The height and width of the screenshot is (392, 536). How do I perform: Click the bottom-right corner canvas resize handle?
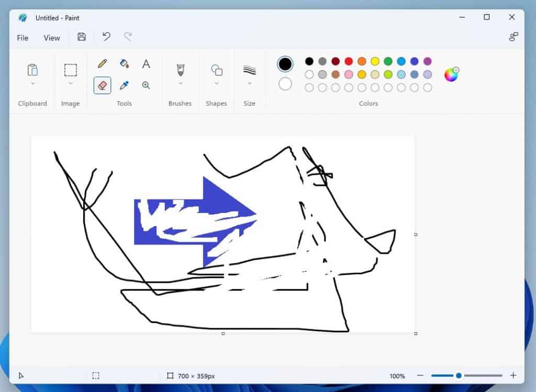[416, 333]
